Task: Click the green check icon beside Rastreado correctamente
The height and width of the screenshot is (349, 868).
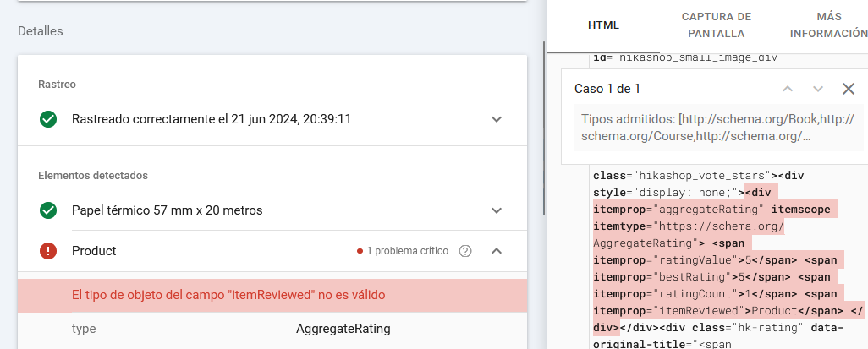Action: (48, 119)
